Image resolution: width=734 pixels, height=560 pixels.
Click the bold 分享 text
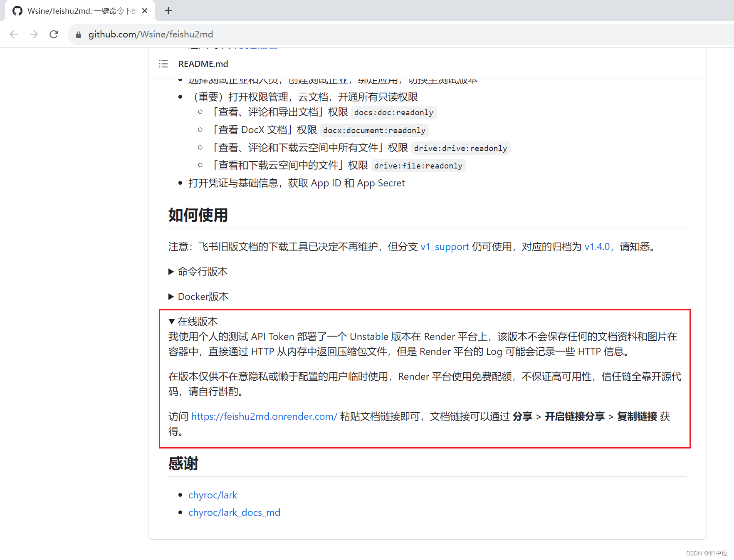click(x=522, y=416)
